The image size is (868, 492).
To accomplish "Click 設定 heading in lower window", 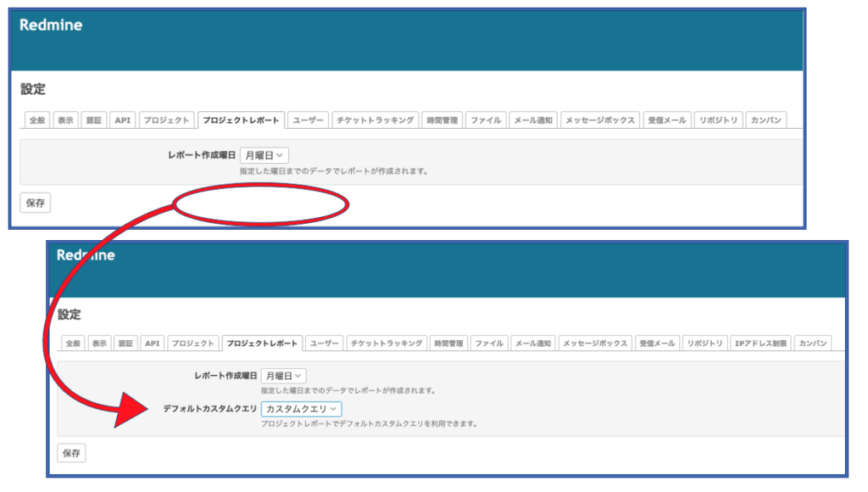I will tap(70, 315).
